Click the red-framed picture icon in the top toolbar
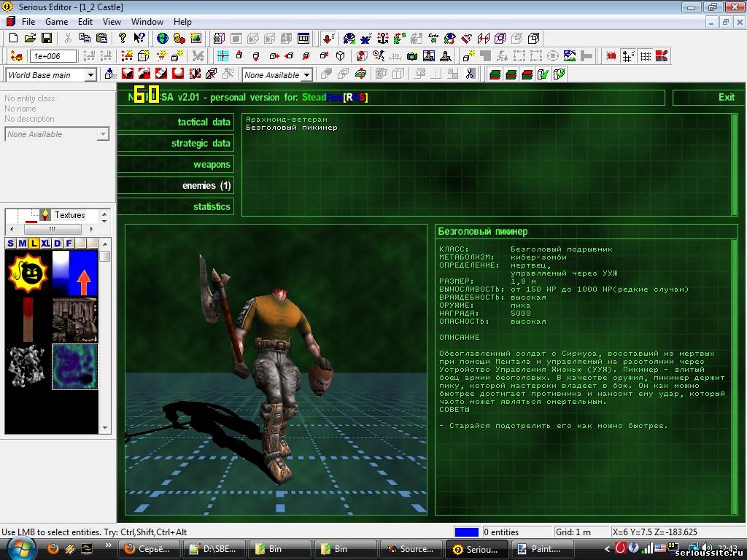The width and height of the screenshot is (747, 560). (196, 38)
